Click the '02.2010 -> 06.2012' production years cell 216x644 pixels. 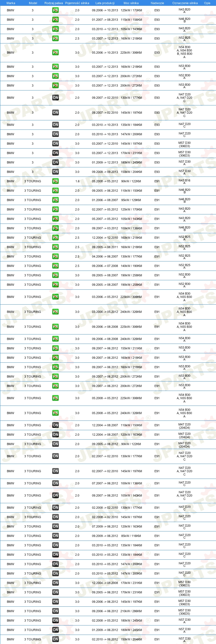click(105, 639)
